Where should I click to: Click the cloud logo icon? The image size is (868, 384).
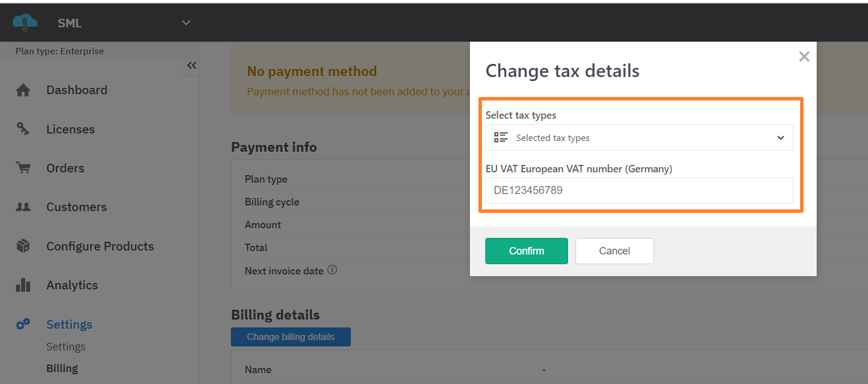25,22
